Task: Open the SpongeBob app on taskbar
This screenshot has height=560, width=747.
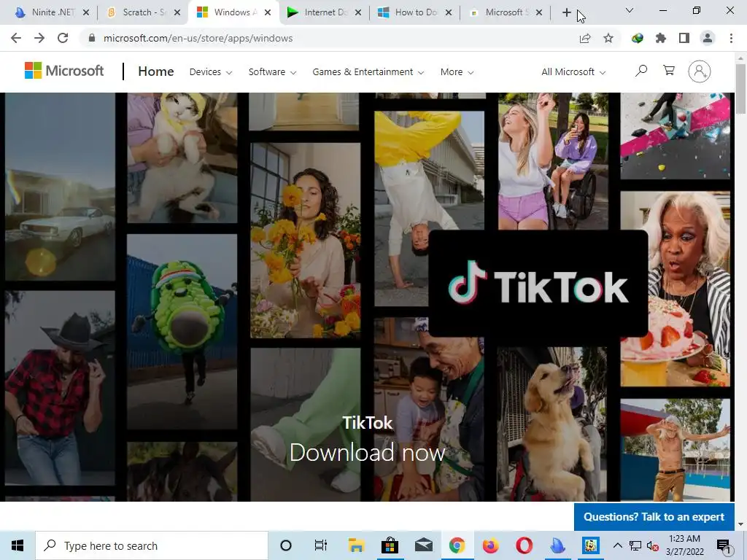Action: tap(591, 545)
